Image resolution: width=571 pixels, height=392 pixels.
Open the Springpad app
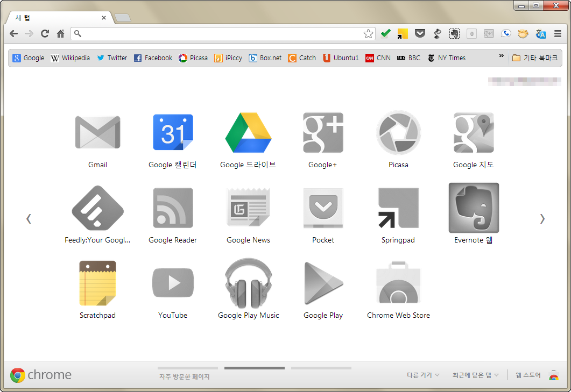coord(398,208)
